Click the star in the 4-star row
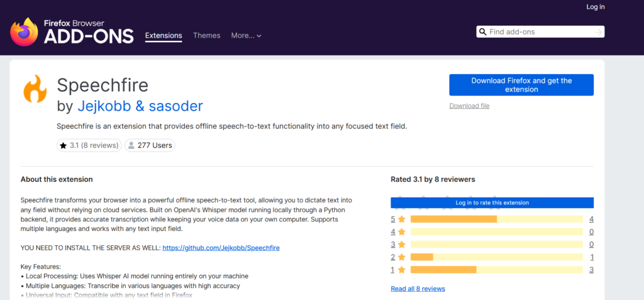This screenshot has height=300, width=644. (x=402, y=232)
